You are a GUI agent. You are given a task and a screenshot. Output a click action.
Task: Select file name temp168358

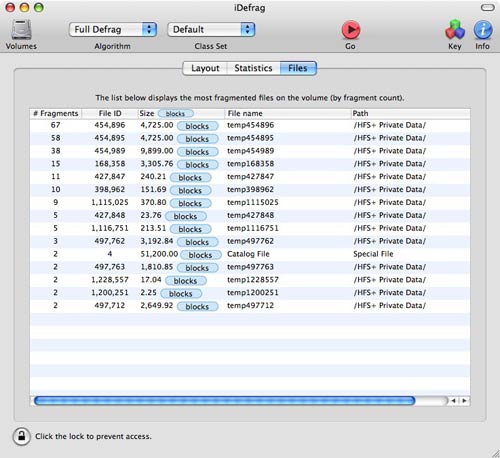point(250,164)
